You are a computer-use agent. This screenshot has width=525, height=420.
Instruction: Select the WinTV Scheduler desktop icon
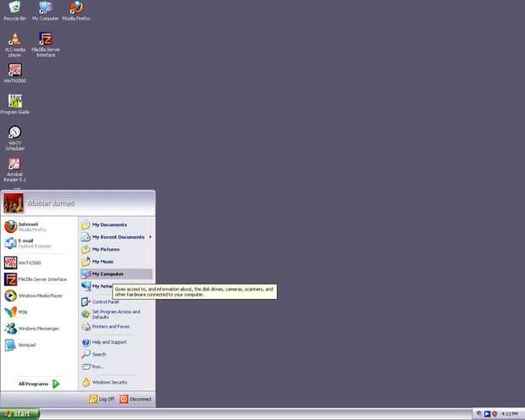[x=14, y=138]
